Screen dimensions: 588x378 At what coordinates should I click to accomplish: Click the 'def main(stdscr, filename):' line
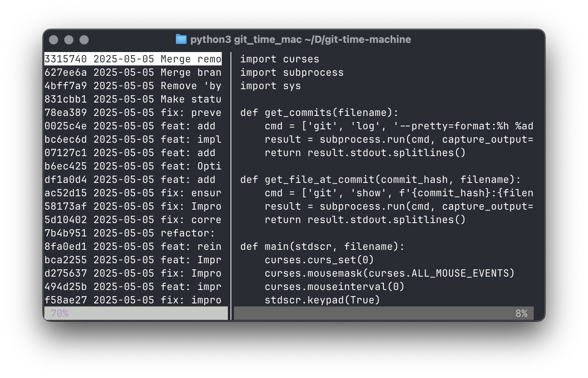322,247
